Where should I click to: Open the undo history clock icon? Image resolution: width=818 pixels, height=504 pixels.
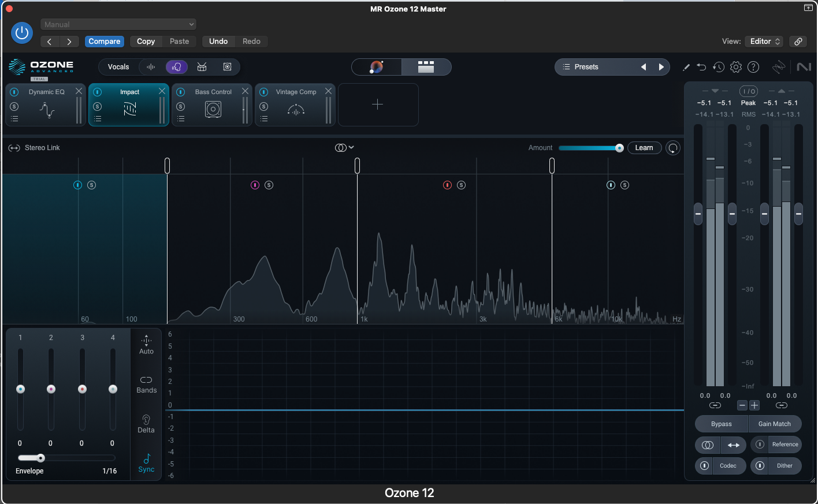pos(719,67)
